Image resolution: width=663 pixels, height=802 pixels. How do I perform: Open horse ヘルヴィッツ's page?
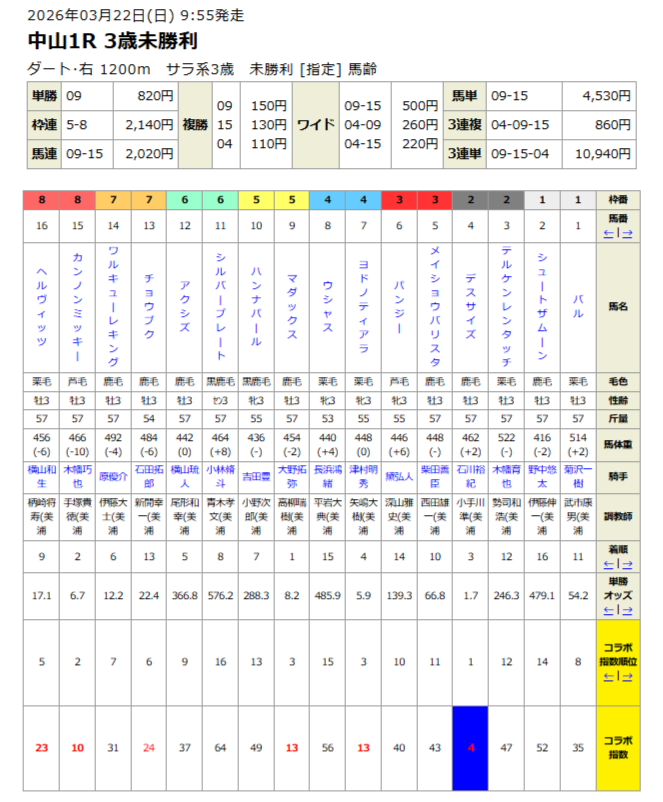pyautogui.click(x=42, y=307)
